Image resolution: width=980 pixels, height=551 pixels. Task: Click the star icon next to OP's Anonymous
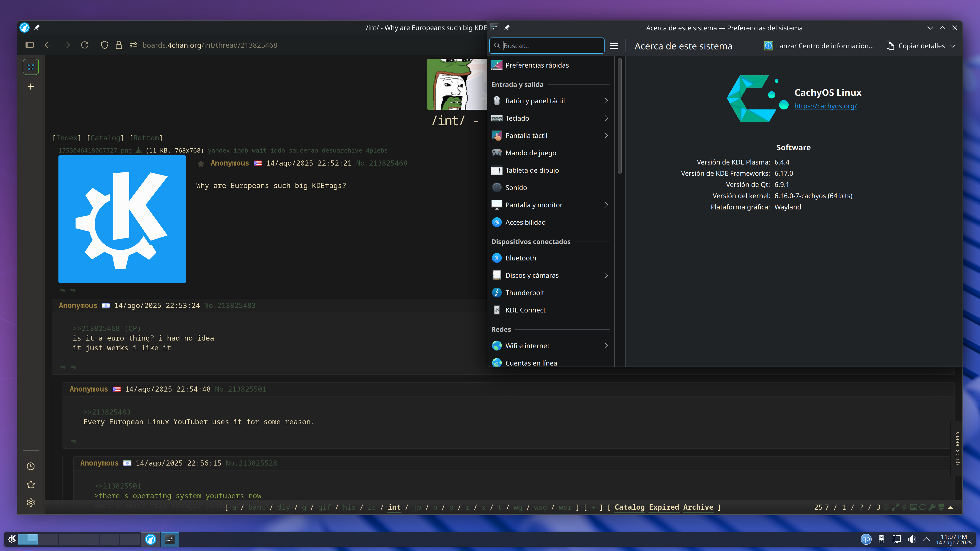[201, 164]
